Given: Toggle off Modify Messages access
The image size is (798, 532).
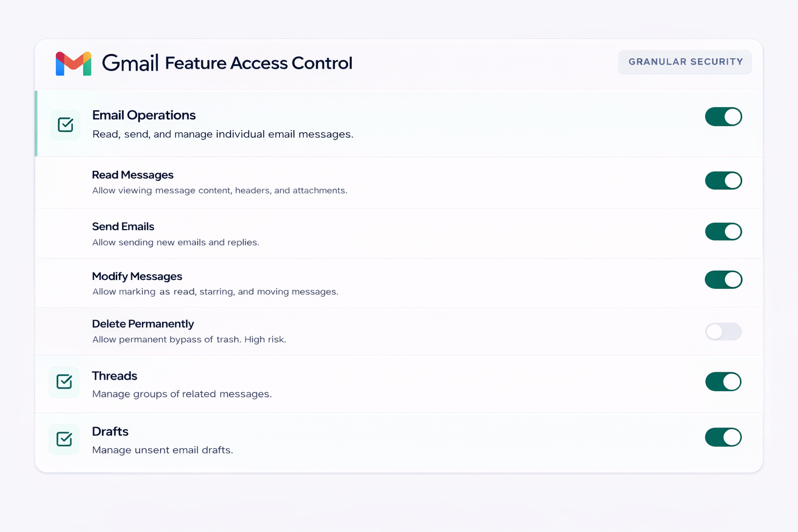Looking at the screenshot, I should point(723,280).
